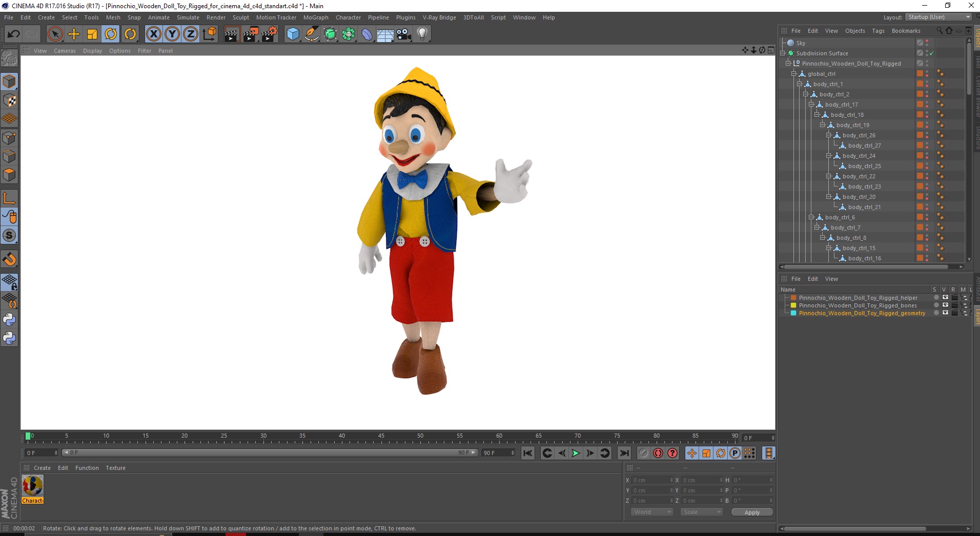The width and height of the screenshot is (980, 536).
Task: Open the Character menu
Action: coord(348,17)
